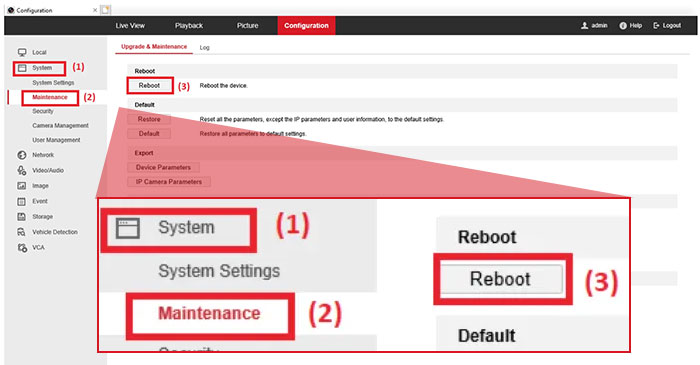The image size is (700, 365).
Task: Switch to the Live View tab
Action: click(130, 25)
